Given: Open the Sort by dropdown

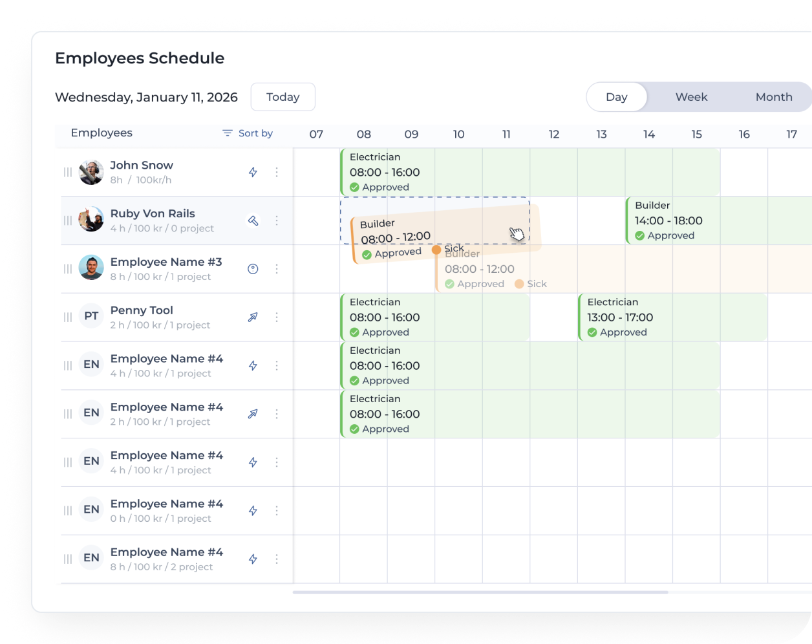Looking at the screenshot, I should click(x=248, y=133).
